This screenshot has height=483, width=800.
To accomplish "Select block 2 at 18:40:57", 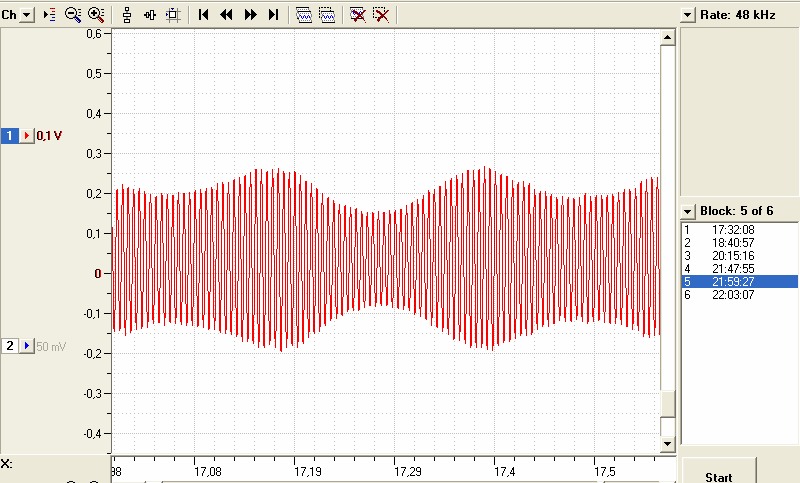I will 740,243.
